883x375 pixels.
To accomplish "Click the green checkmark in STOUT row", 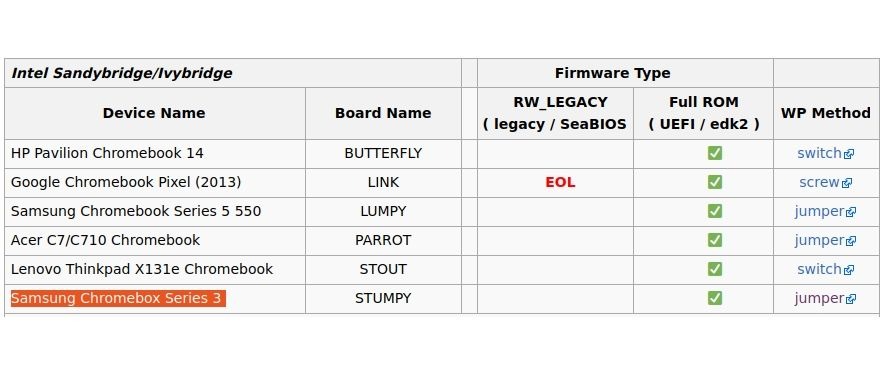I will (x=715, y=269).
